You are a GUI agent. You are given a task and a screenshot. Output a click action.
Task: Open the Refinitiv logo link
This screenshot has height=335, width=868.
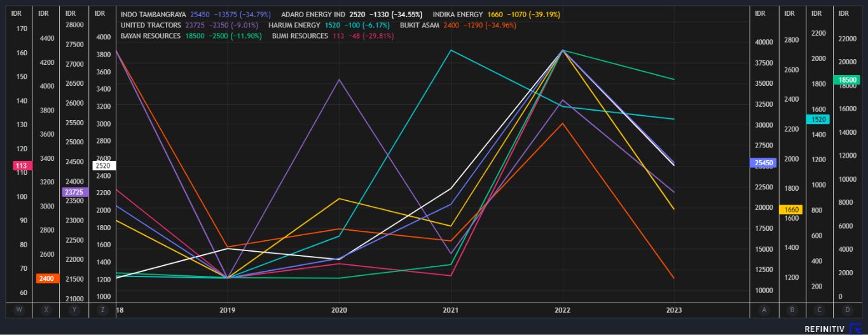click(832, 329)
